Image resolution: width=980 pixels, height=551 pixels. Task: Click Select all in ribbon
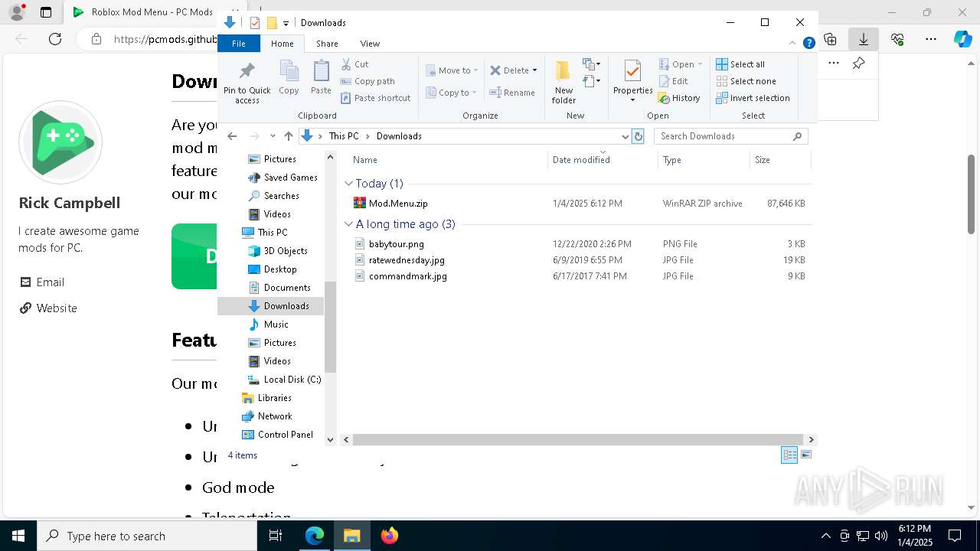click(x=740, y=64)
